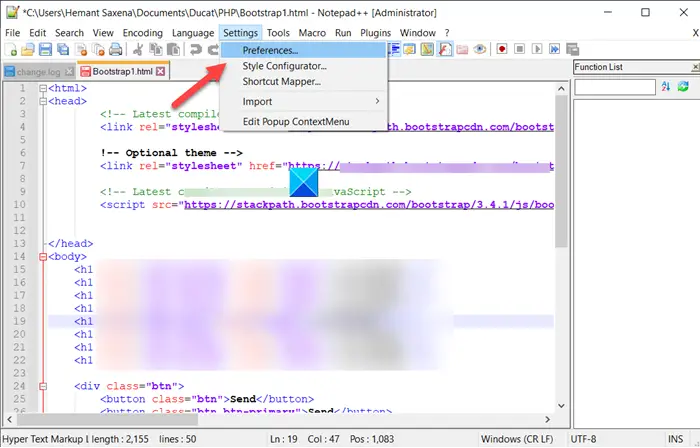Image resolution: width=700 pixels, height=448 pixels.
Task: Click the Paste clipboard icon
Action: (x=173, y=49)
